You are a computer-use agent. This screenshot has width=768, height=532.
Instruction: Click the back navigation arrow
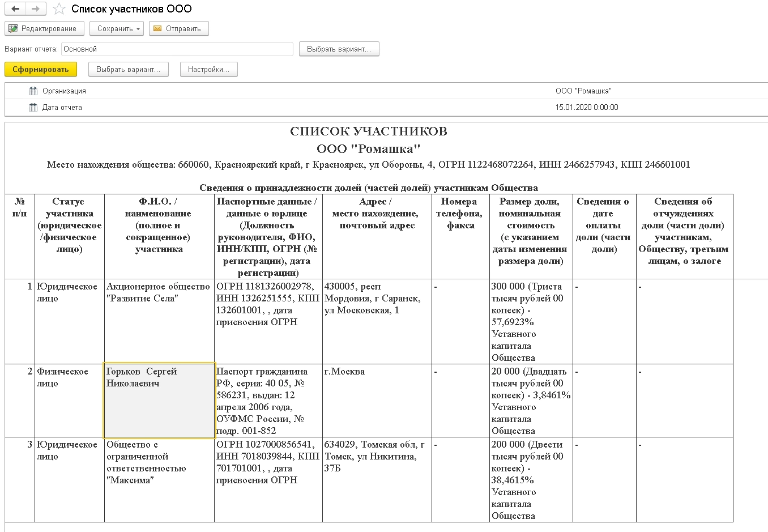click(x=16, y=9)
